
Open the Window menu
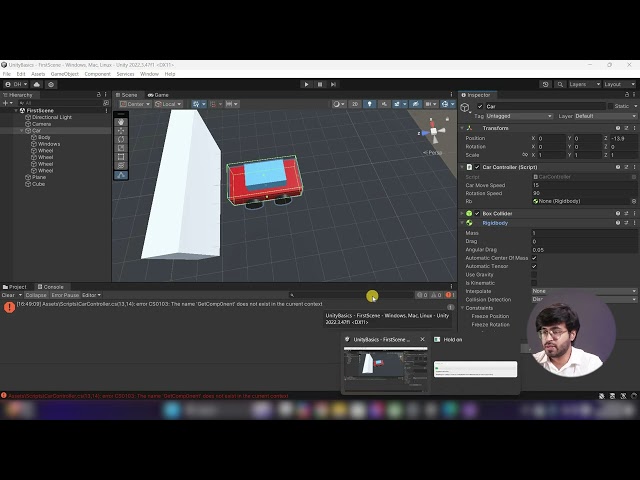point(149,74)
